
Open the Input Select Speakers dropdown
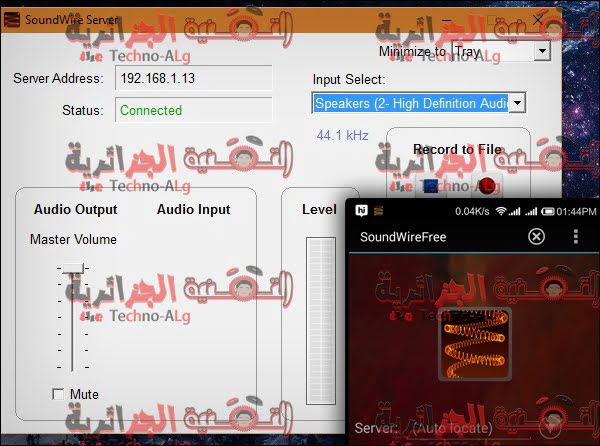point(517,103)
